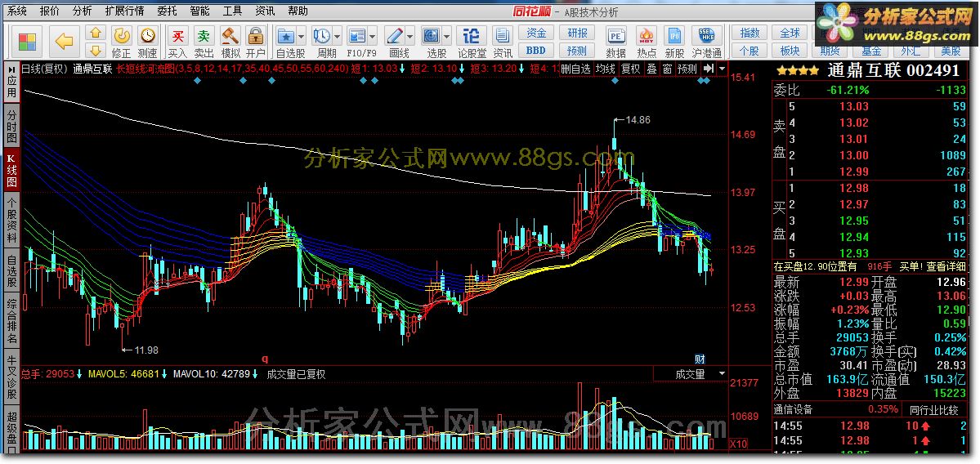This screenshot has height=464, width=980.
Task: Click the 板块 button
Action: (x=790, y=50)
